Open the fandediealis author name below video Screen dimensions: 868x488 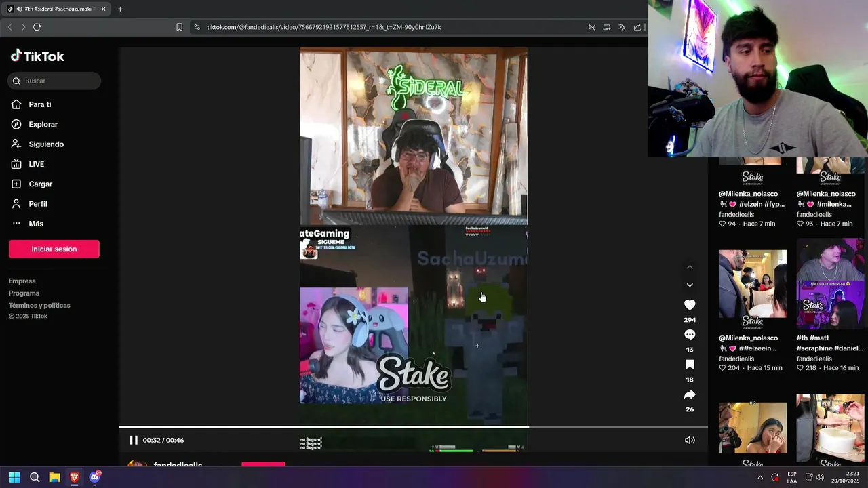[178, 465]
